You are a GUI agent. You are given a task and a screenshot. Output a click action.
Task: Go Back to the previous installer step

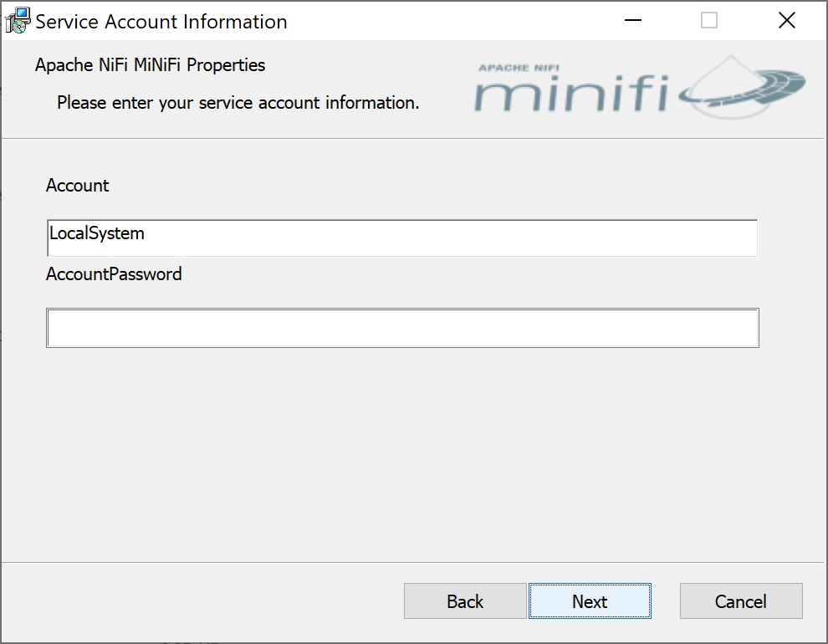pos(465,601)
